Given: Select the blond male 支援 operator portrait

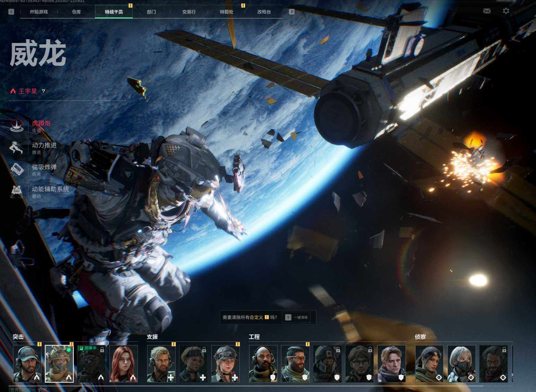Looking at the screenshot, I should click(161, 364).
